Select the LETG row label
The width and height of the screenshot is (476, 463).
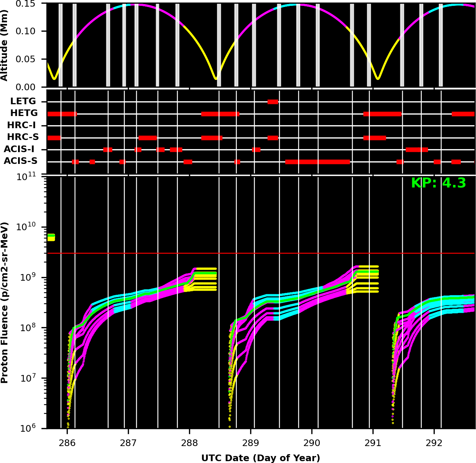point(23,101)
